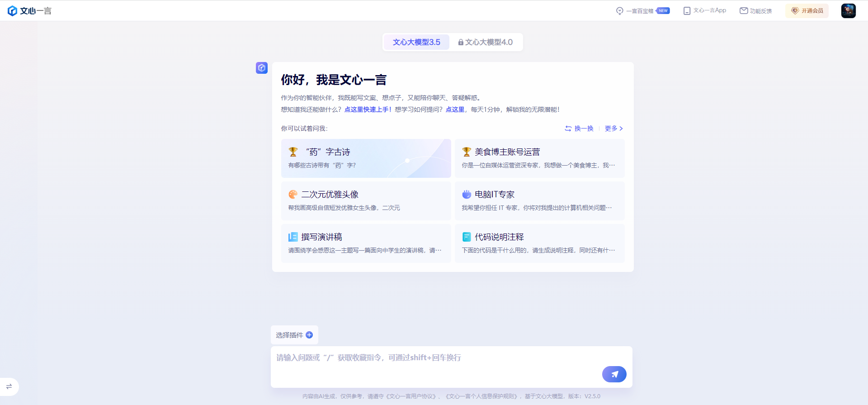Image resolution: width=868 pixels, height=405 pixels.
Task: Open 功能反馈 feedback envelope
Action: tap(743, 11)
